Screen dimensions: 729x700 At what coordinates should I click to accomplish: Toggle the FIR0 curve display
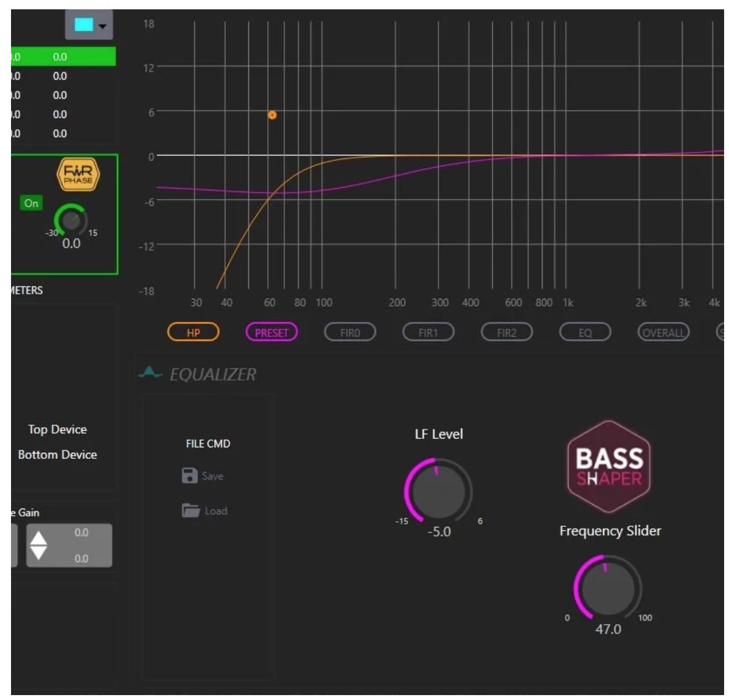(x=350, y=332)
